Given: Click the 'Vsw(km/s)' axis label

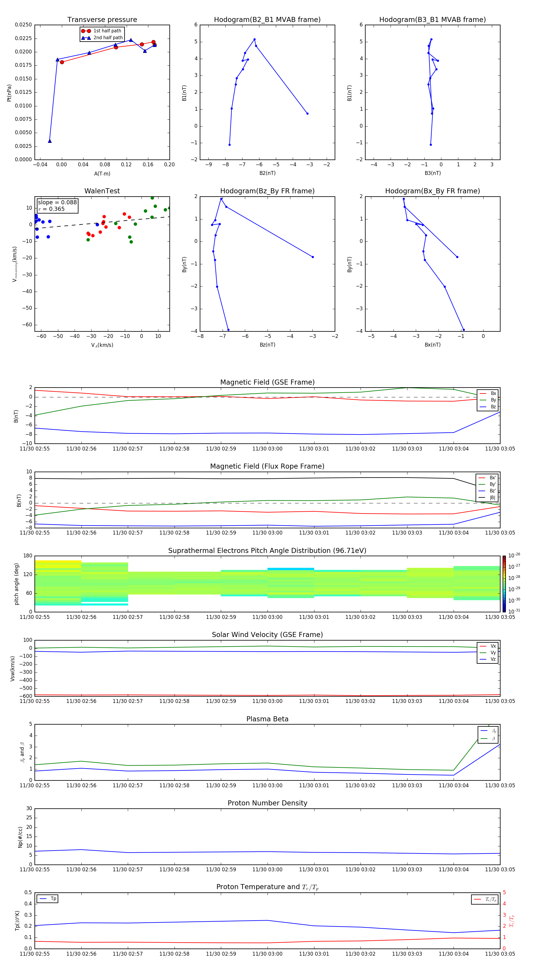Looking at the screenshot, I should coord(12,668).
